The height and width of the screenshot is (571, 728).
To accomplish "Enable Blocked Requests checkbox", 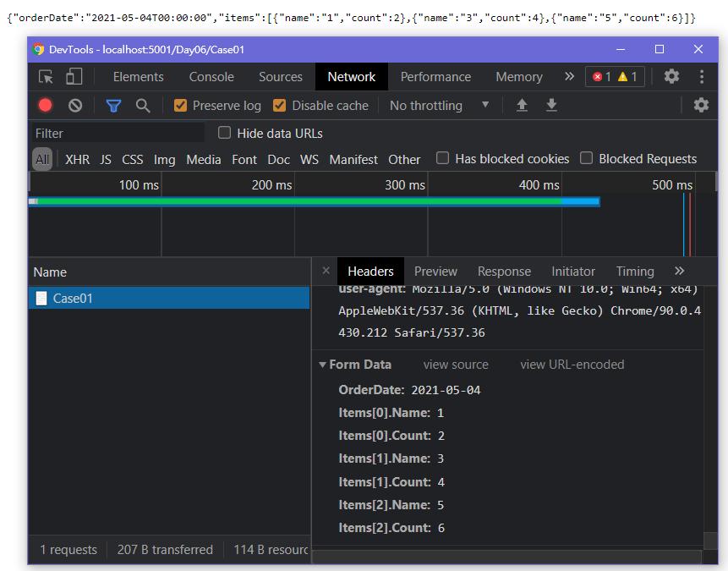I will (x=587, y=158).
